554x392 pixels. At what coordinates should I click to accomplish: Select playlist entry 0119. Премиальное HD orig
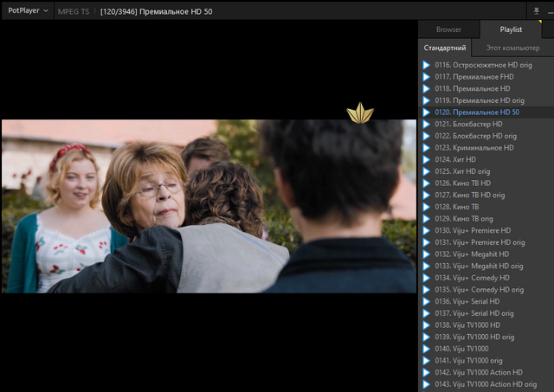(486, 100)
